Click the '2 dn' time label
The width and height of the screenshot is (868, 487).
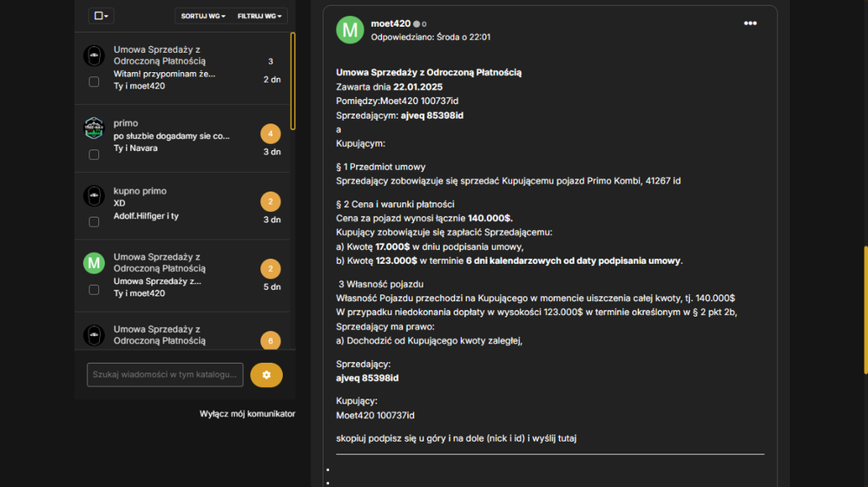pyautogui.click(x=272, y=80)
